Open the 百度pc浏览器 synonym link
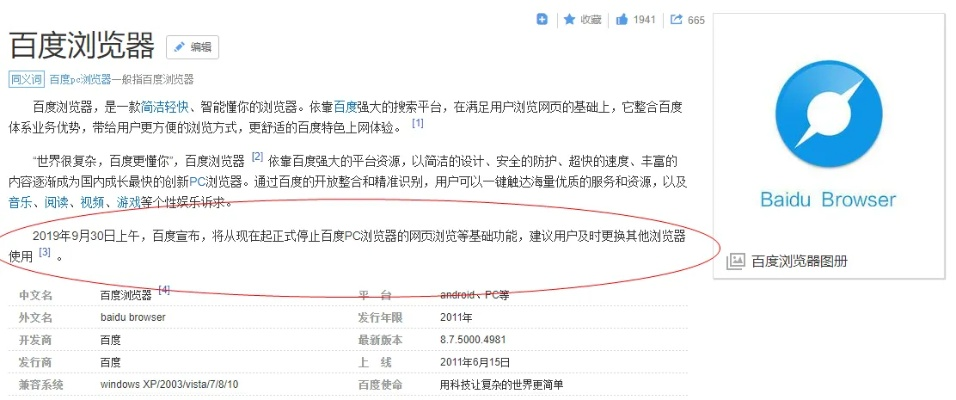The width and height of the screenshot is (956, 400). coord(80,79)
